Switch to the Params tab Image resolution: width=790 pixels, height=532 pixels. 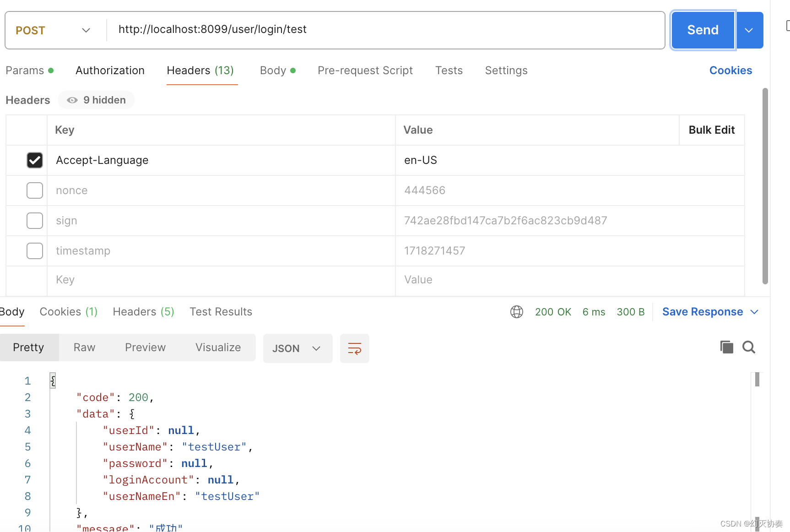click(x=30, y=71)
